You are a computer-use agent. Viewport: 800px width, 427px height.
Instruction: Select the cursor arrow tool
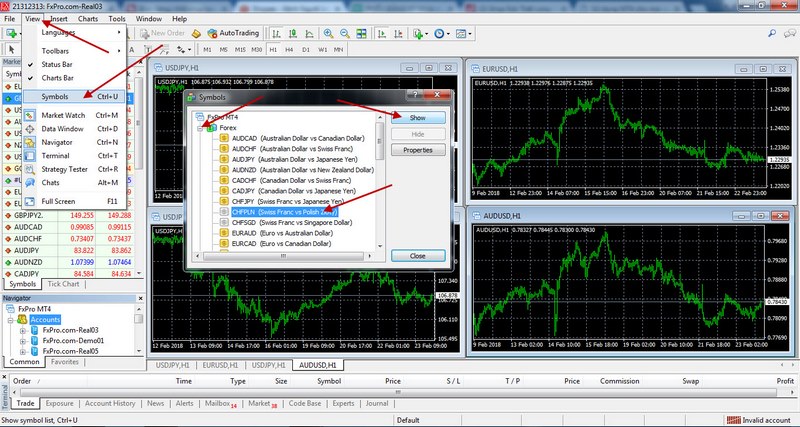(x=11, y=49)
